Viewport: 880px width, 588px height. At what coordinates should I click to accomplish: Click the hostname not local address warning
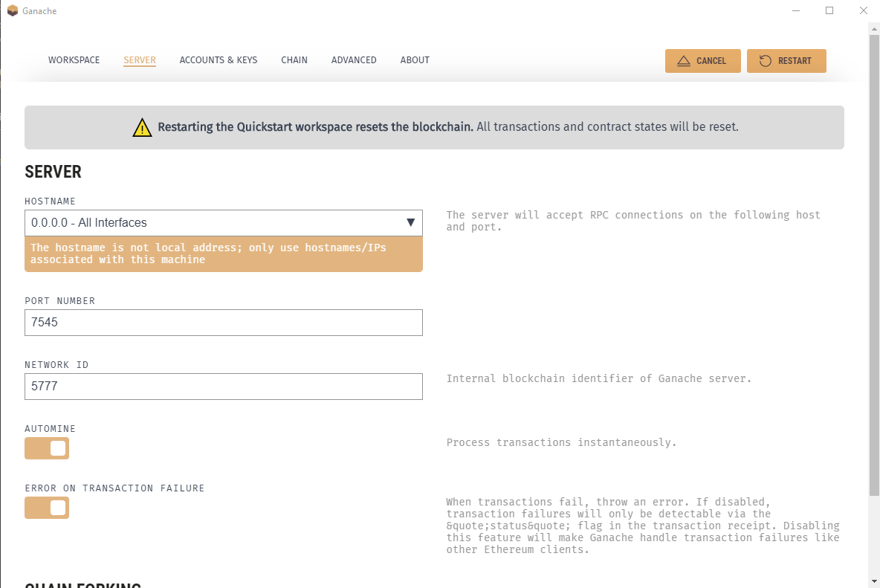tap(224, 253)
